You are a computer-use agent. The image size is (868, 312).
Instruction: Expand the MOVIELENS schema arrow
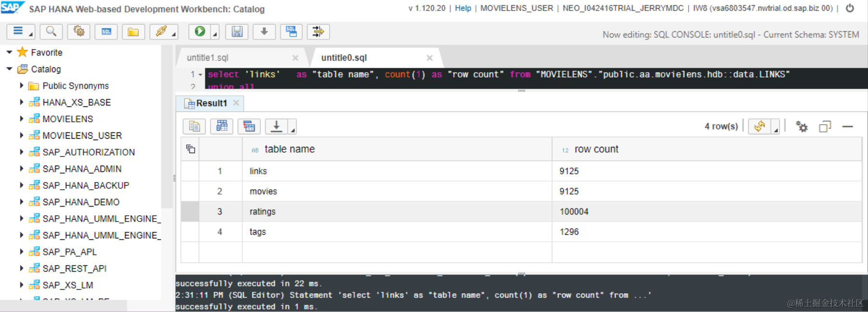coord(21,118)
